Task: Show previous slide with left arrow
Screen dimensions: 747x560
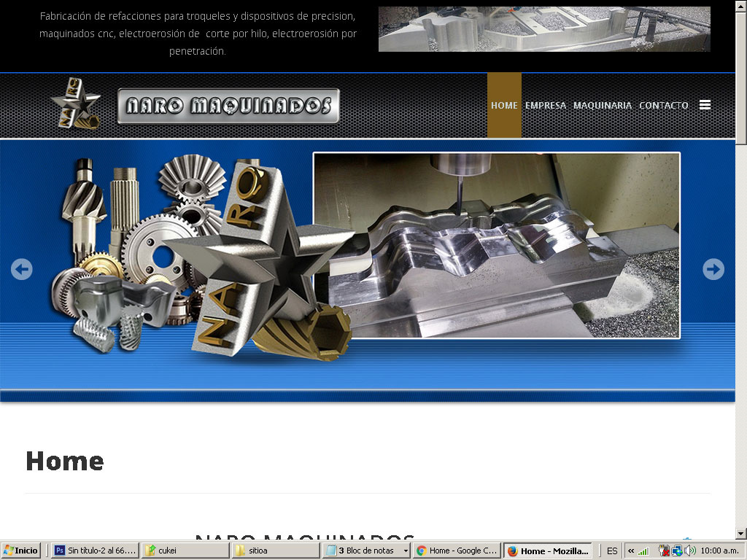Action: click(x=21, y=269)
